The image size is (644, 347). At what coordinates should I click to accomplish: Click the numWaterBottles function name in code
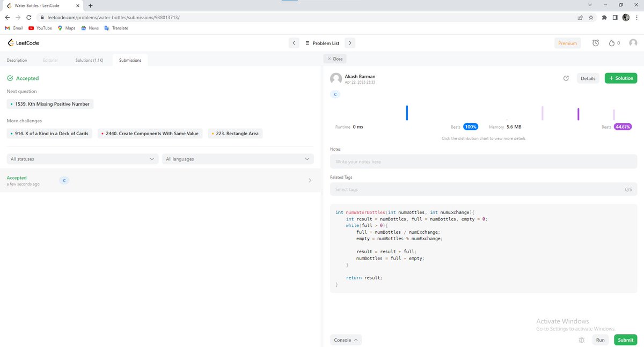pyautogui.click(x=365, y=212)
